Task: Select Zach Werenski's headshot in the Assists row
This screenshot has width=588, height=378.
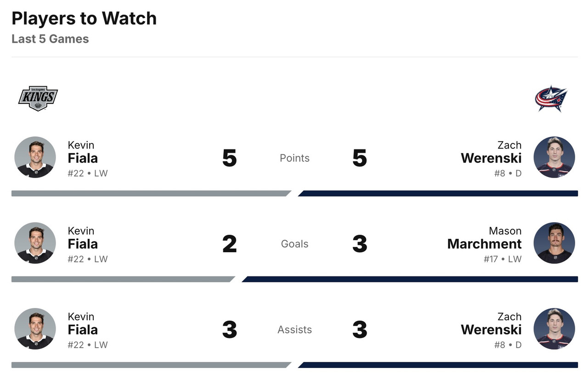Action: [554, 329]
